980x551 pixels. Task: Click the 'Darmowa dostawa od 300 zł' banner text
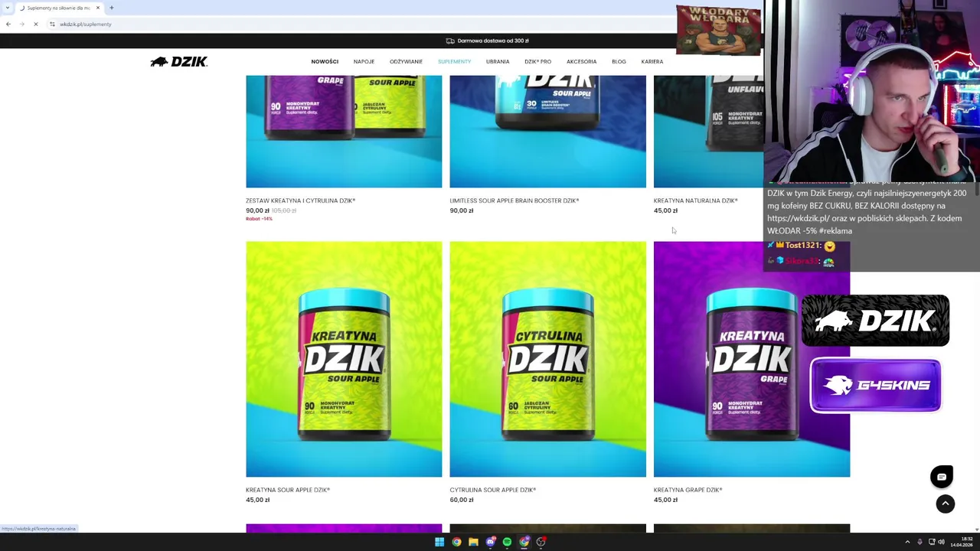pos(493,41)
